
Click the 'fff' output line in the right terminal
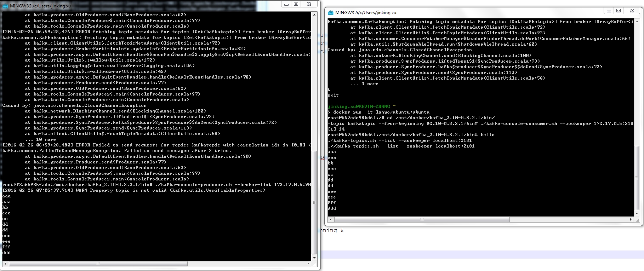pos(332,203)
